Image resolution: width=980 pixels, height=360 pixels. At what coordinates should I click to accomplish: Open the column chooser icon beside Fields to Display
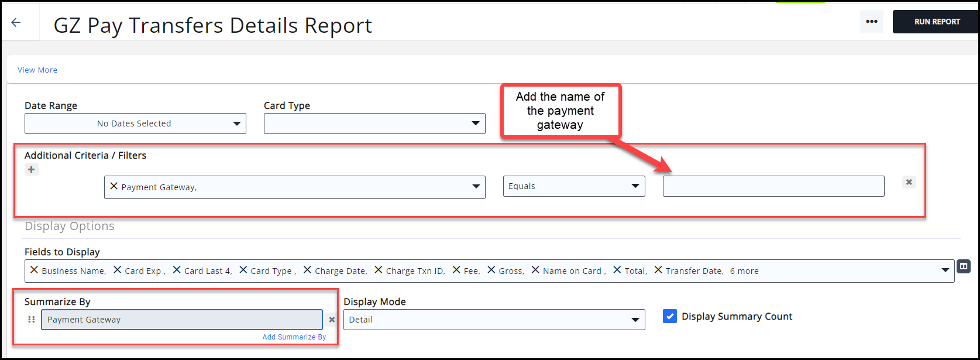coord(963,266)
